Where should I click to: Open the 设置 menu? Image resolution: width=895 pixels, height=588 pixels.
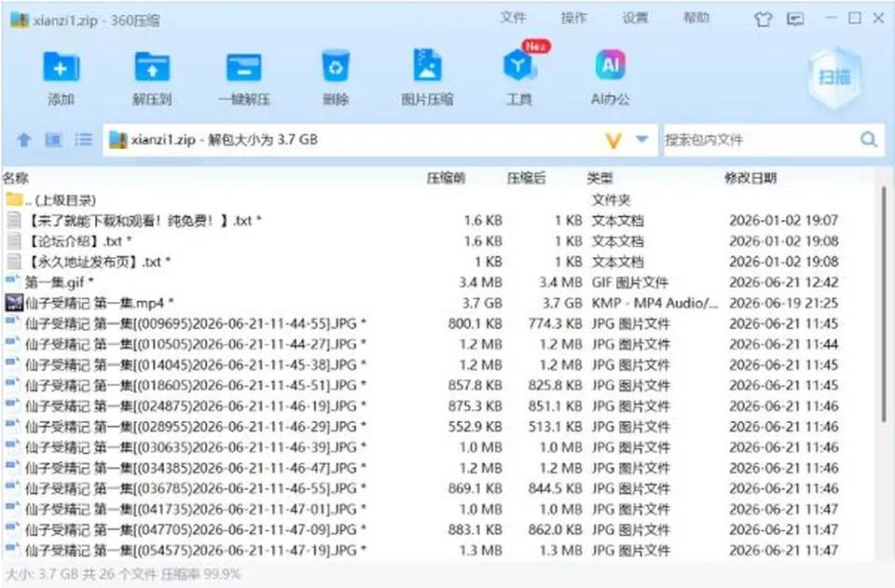635,19
